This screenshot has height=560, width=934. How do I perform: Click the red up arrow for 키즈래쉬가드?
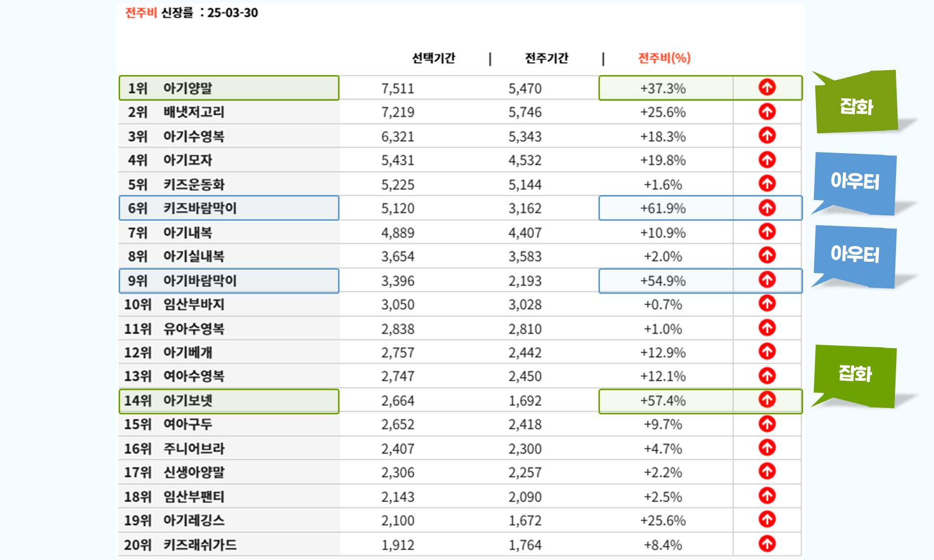(766, 544)
